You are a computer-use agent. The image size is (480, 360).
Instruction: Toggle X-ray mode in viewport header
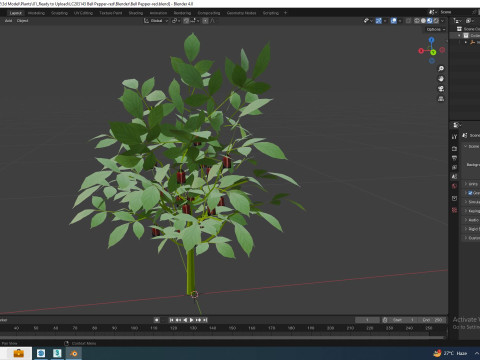pyautogui.click(x=408, y=21)
